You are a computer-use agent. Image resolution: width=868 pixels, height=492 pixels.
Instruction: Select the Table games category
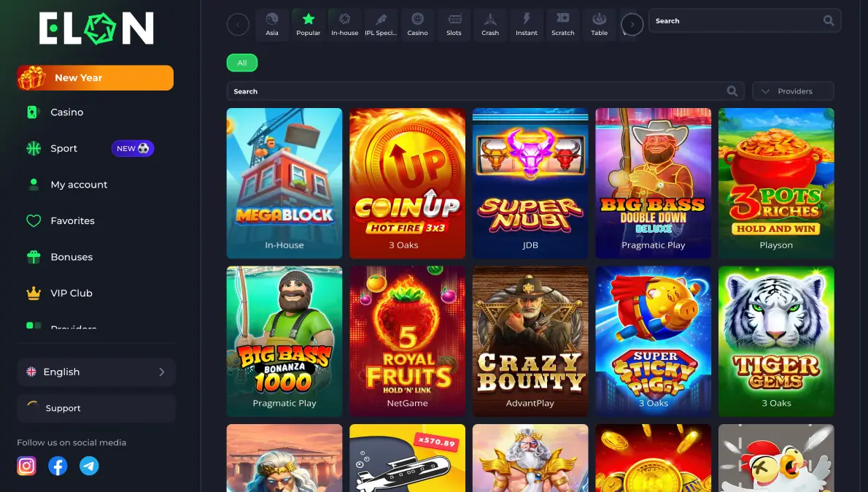click(x=599, y=24)
